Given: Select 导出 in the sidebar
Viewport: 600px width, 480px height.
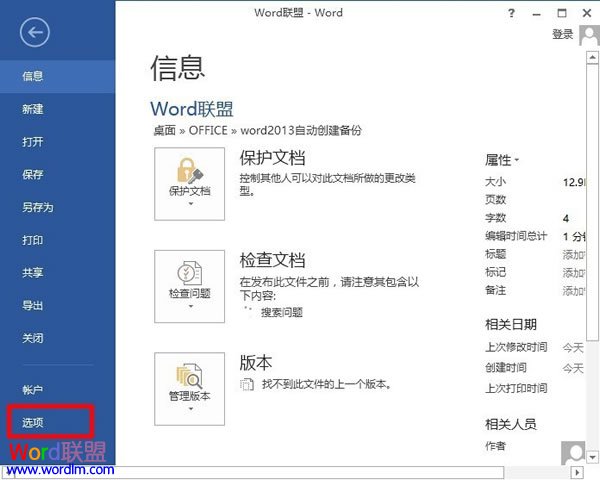Looking at the screenshot, I should click(x=33, y=305).
